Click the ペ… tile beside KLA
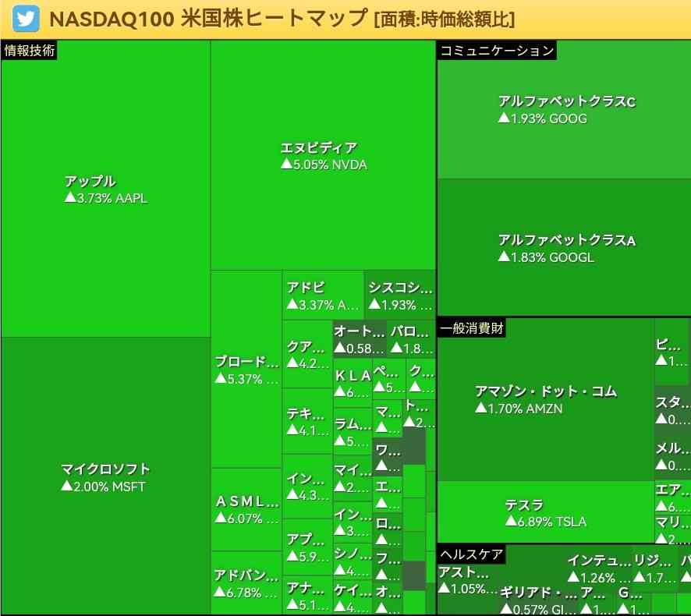The height and width of the screenshot is (616, 691). pyautogui.click(x=388, y=379)
